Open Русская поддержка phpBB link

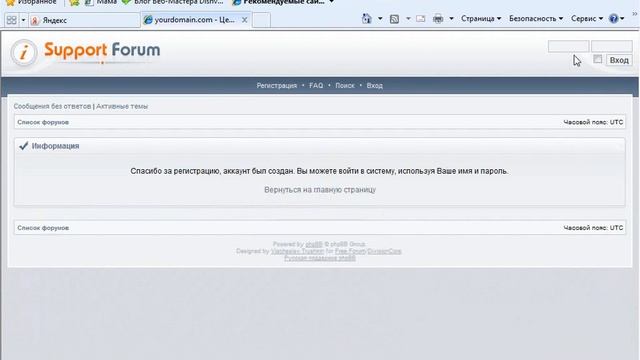click(x=320, y=258)
